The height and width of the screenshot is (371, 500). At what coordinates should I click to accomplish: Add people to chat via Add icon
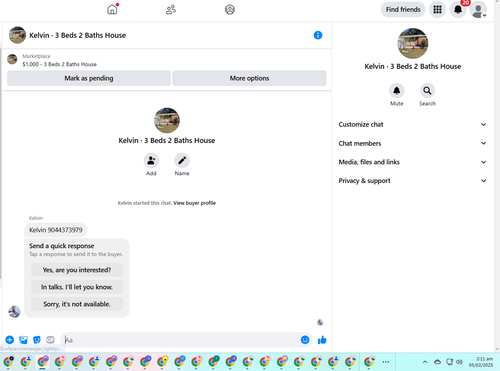tap(151, 161)
